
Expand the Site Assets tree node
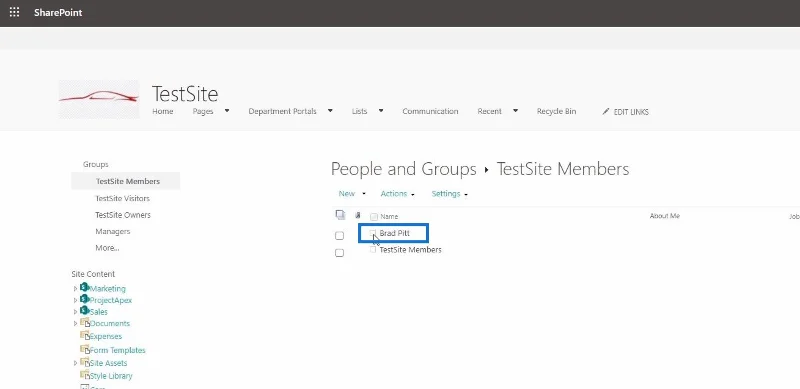pos(76,363)
